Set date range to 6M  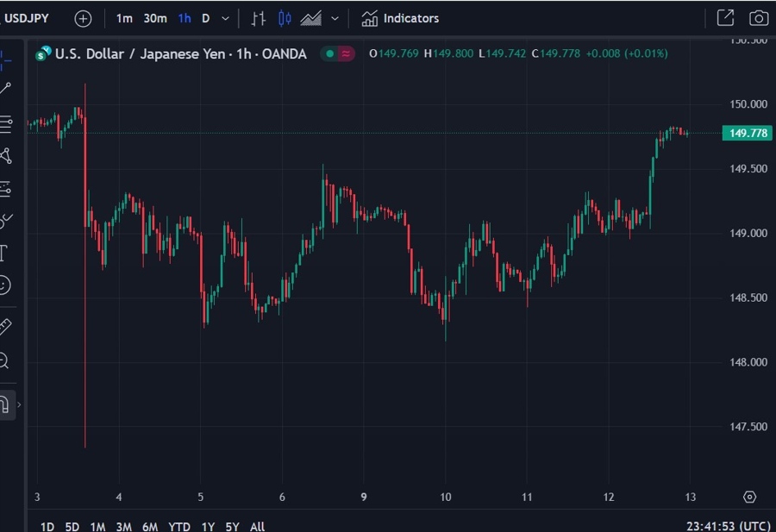[x=150, y=527]
